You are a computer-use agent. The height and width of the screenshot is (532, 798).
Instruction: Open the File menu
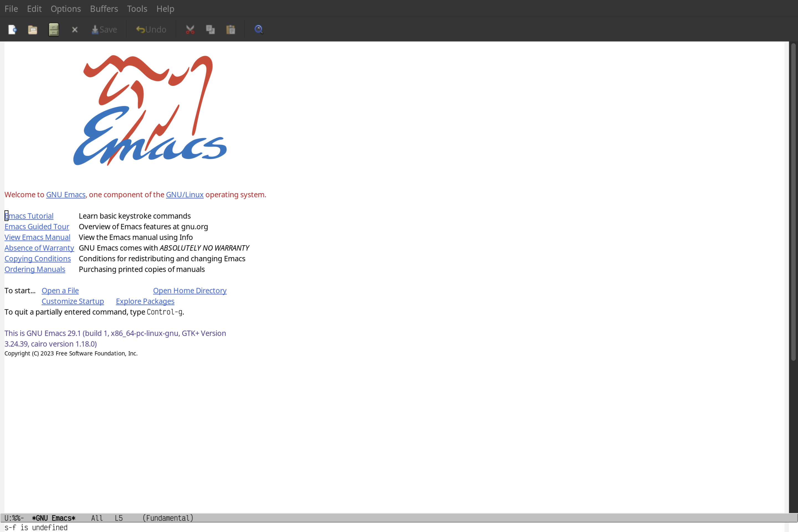pos(11,8)
